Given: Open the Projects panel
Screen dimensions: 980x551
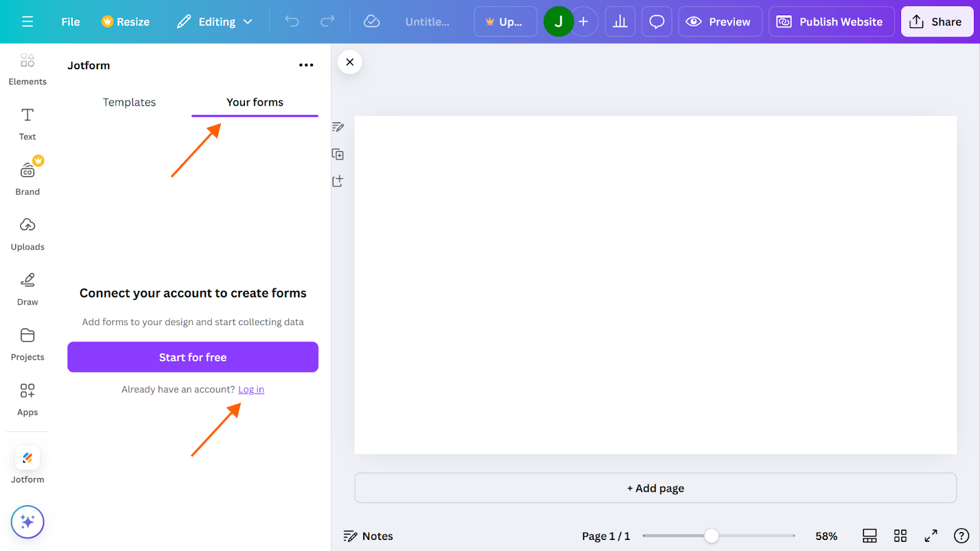Looking at the screenshot, I should tap(27, 343).
